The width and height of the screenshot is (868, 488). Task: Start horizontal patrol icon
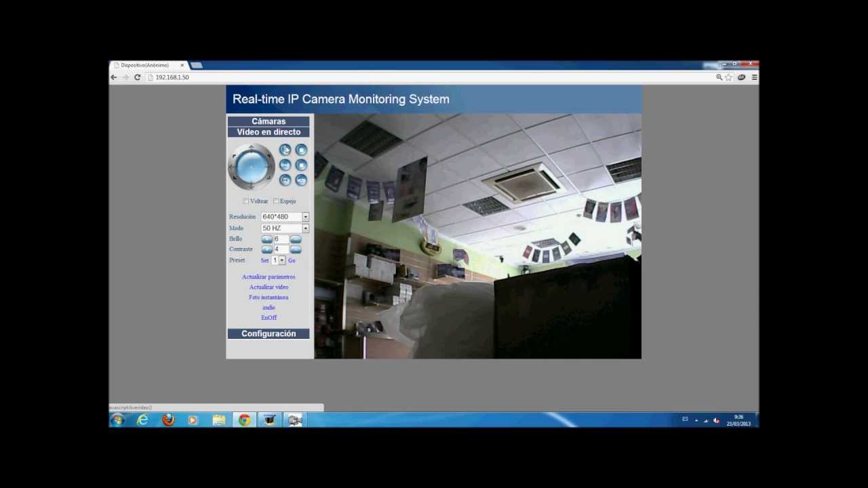pos(285,165)
